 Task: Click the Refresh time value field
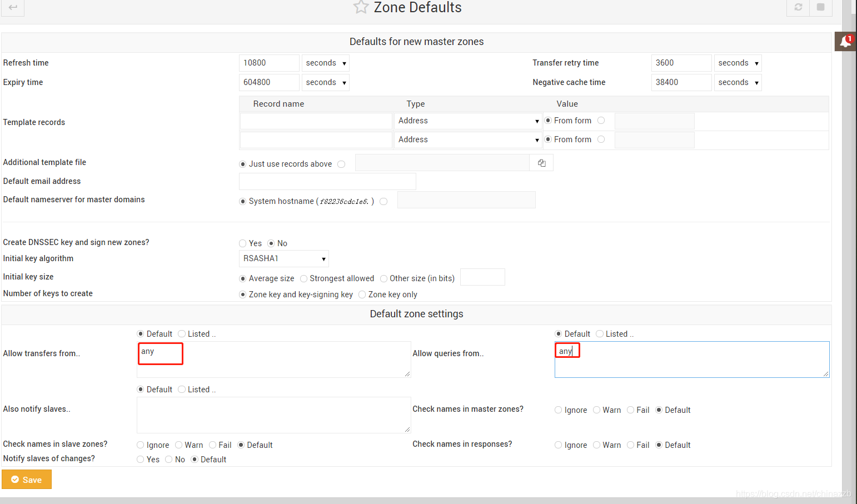(269, 63)
